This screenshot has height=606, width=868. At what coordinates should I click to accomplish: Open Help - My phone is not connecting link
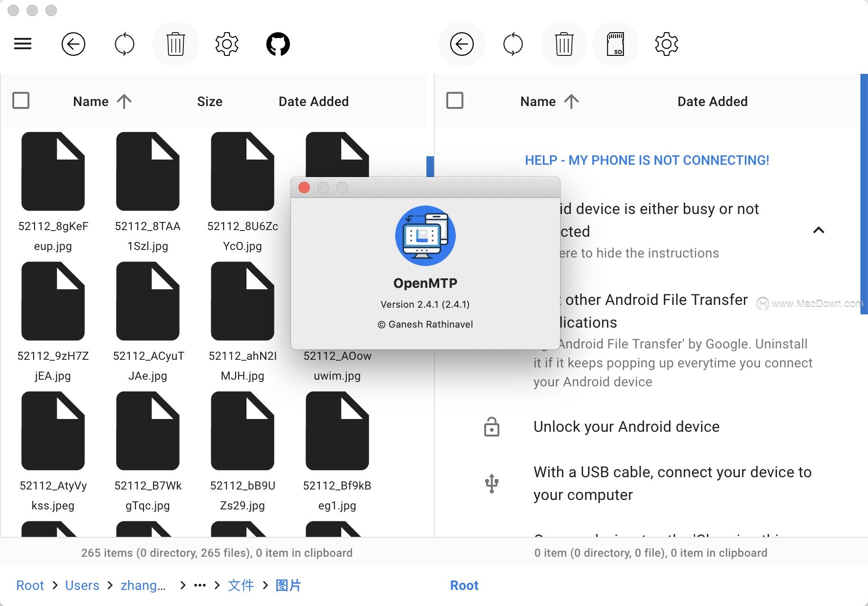[647, 160]
